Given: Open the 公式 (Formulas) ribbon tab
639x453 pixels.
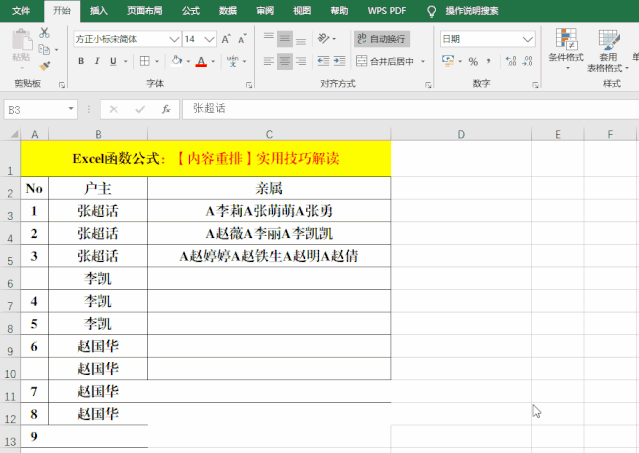Looking at the screenshot, I should [191, 11].
